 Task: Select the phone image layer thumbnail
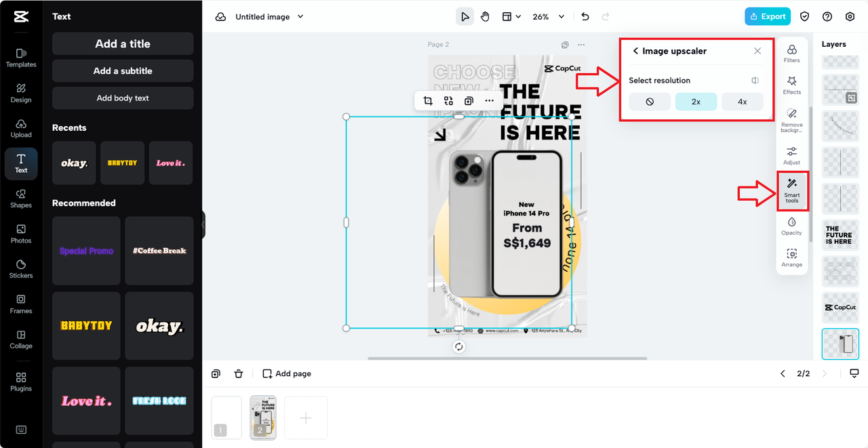pyautogui.click(x=840, y=344)
